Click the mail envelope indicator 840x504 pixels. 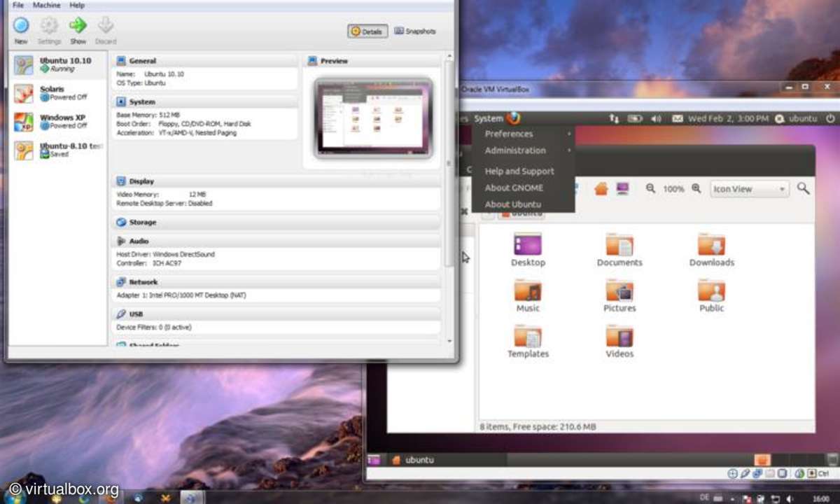(x=677, y=119)
